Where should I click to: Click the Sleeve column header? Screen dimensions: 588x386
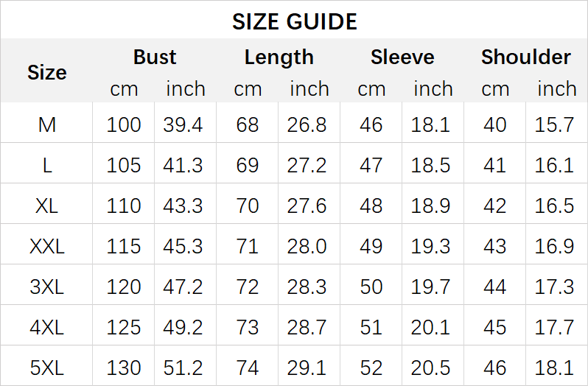click(x=402, y=57)
